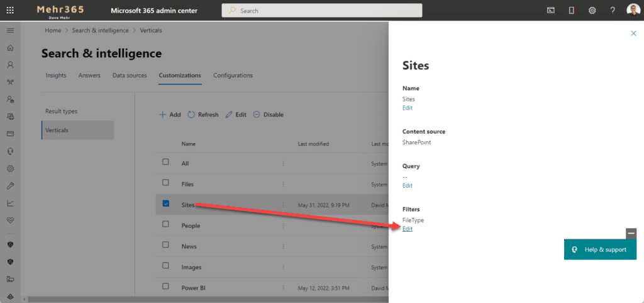Viewport: 644px width, 303px height.
Task: Check the People vertical checkbox
Action: (x=165, y=224)
